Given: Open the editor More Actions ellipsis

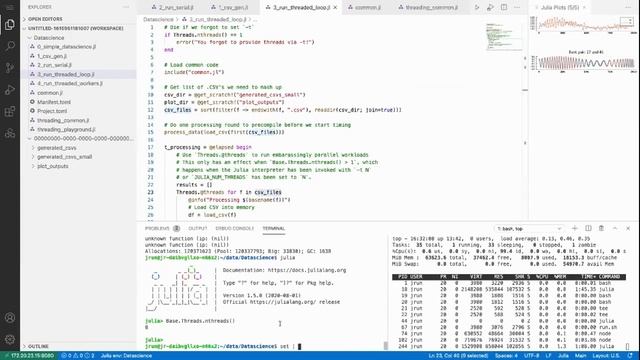Looking at the screenshot, I should [x=517, y=7].
